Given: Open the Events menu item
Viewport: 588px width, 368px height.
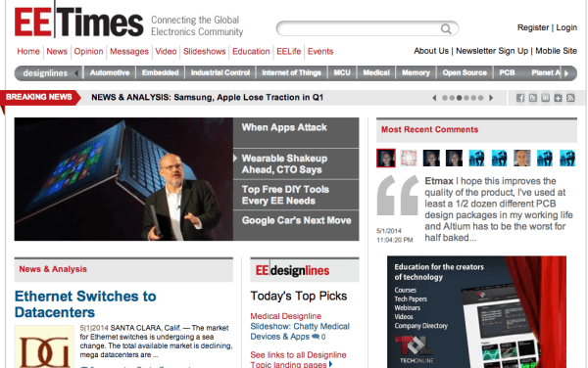Looking at the screenshot, I should click(320, 51).
